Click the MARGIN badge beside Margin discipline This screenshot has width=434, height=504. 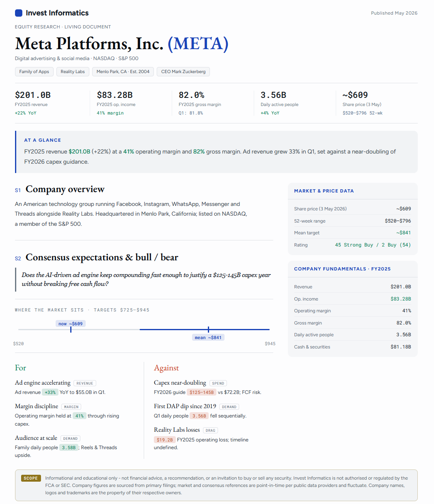pos(71,407)
